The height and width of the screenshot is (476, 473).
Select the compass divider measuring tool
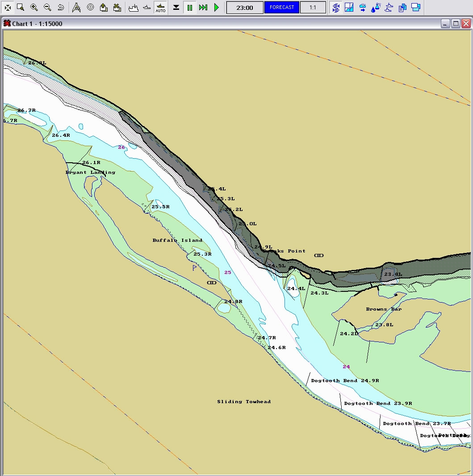pos(76,7)
